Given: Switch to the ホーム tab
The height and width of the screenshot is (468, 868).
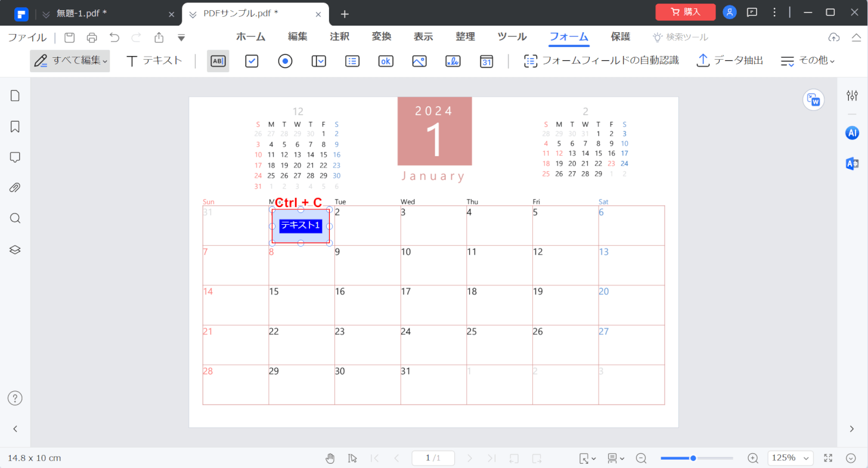Looking at the screenshot, I should (251, 36).
